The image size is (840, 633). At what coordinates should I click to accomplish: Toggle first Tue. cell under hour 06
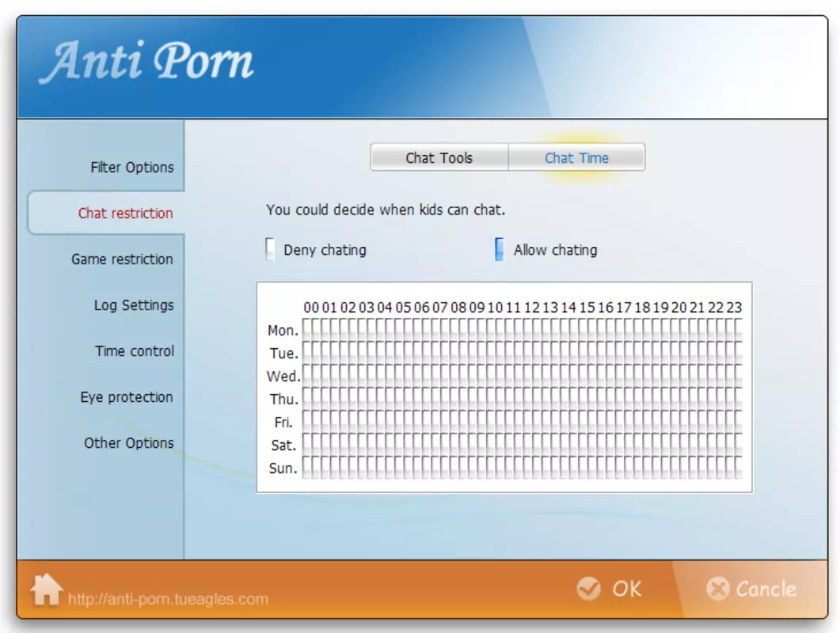[x=417, y=352]
